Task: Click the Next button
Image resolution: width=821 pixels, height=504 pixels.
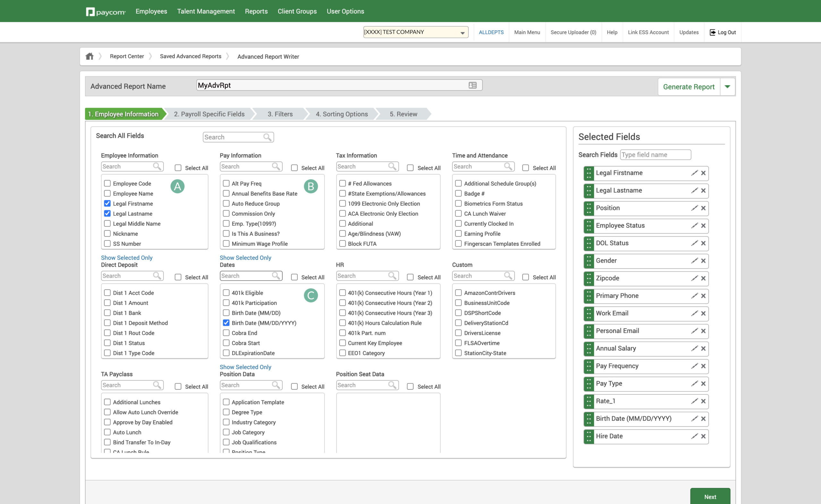Action: [x=710, y=497]
